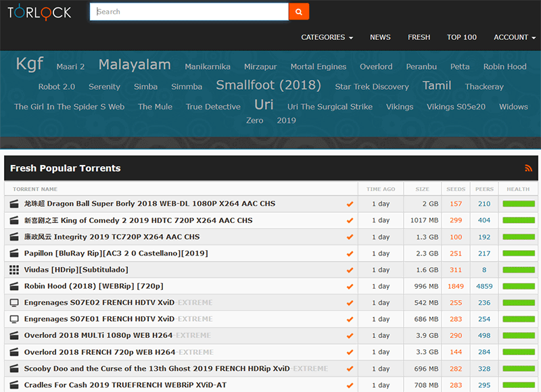Click verified checkmark on Overlord 2018 MULTi row
Image resolution: width=541 pixels, height=392 pixels.
[350, 336]
